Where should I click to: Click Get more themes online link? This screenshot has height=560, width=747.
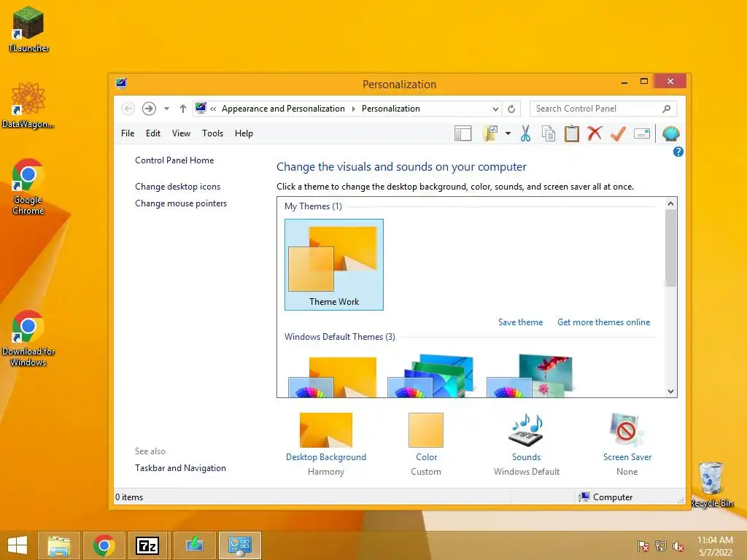tap(603, 322)
